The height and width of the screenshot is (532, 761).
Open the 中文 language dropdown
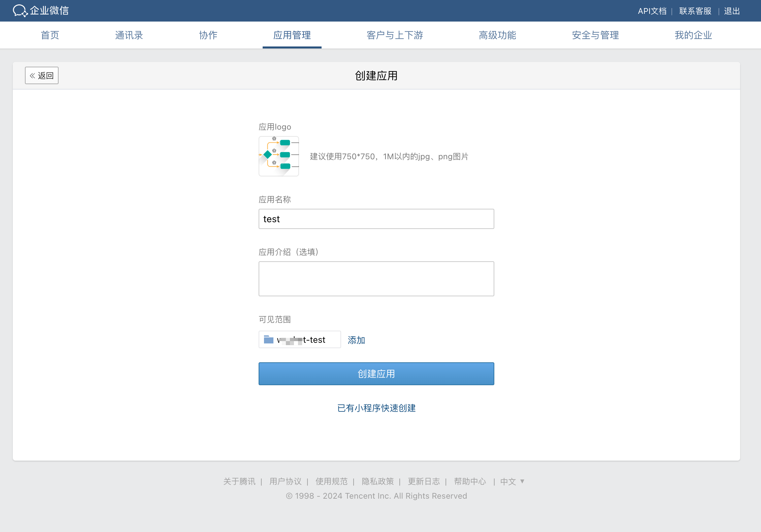click(512, 481)
